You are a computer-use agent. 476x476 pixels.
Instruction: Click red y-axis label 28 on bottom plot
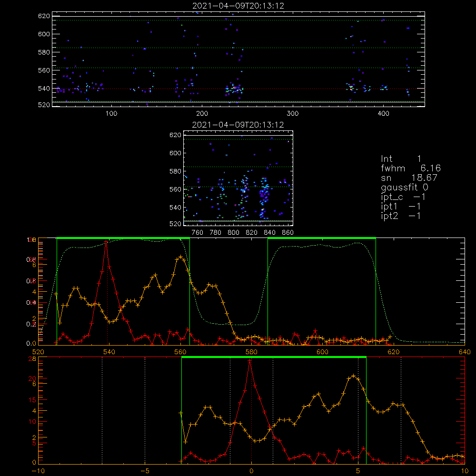[32, 358]
